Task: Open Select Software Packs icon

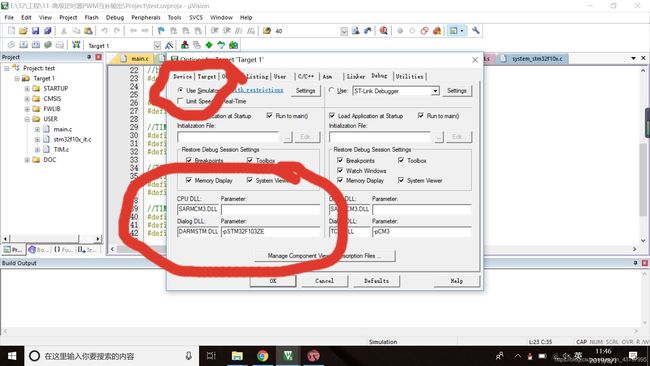Action: (x=221, y=45)
